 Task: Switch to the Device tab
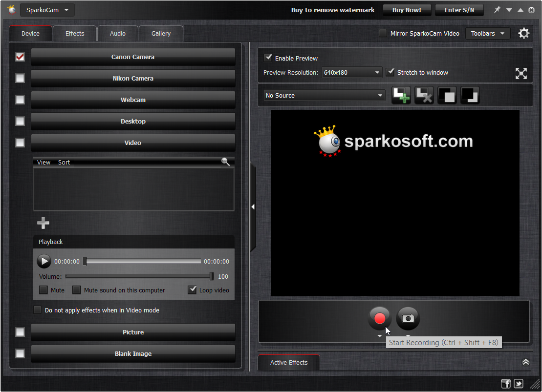(30, 34)
